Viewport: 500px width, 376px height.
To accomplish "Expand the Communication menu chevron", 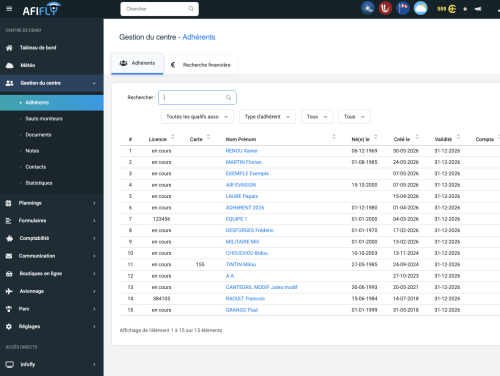I will 94,256.
